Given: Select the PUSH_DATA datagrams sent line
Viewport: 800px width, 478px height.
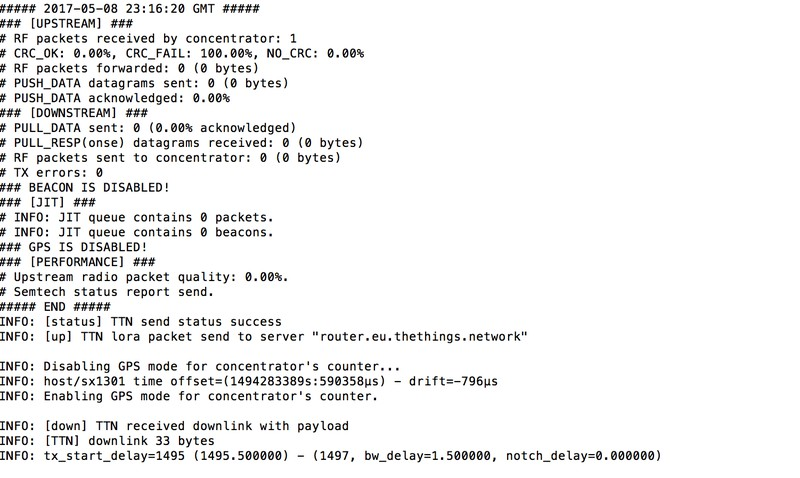Looking at the screenshot, I should [x=144, y=83].
